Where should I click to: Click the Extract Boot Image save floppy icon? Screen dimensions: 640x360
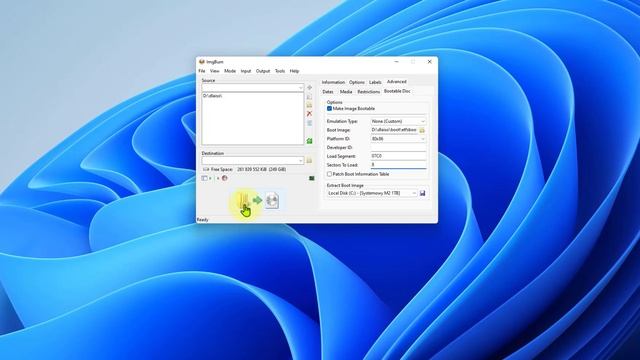pyautogui.click(x=422, y=193)
